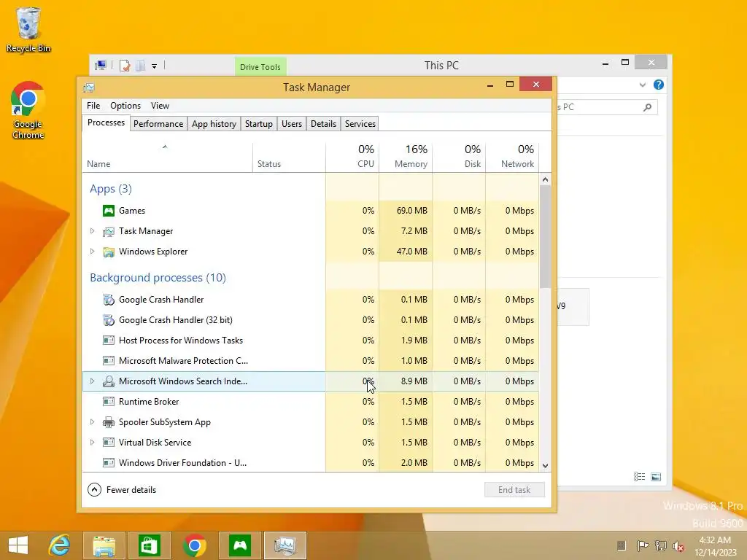Click the Windows Driver Foundation process icon
Image resolution: width=747 pixels, height=560 pixels.
point(109,463)
